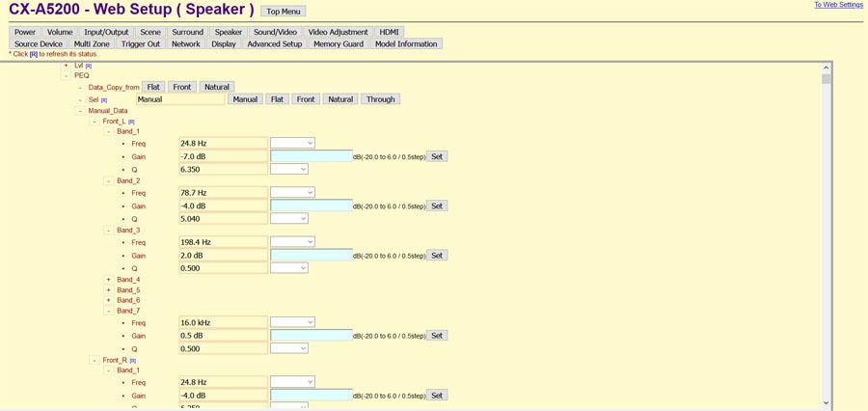Screen dimensions: 868x411
Task: Expand the Band_4 tree node
Action: [108, 280]
